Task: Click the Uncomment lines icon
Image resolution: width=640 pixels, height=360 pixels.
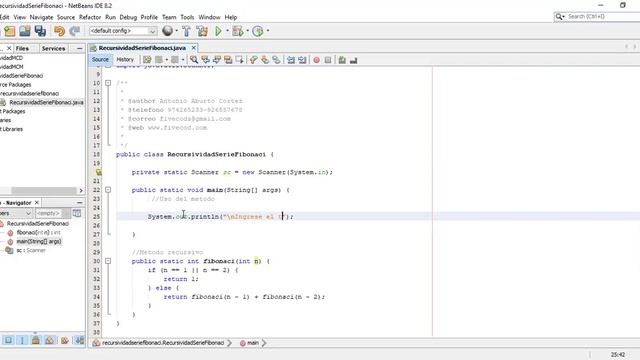Action: [353, 60]
